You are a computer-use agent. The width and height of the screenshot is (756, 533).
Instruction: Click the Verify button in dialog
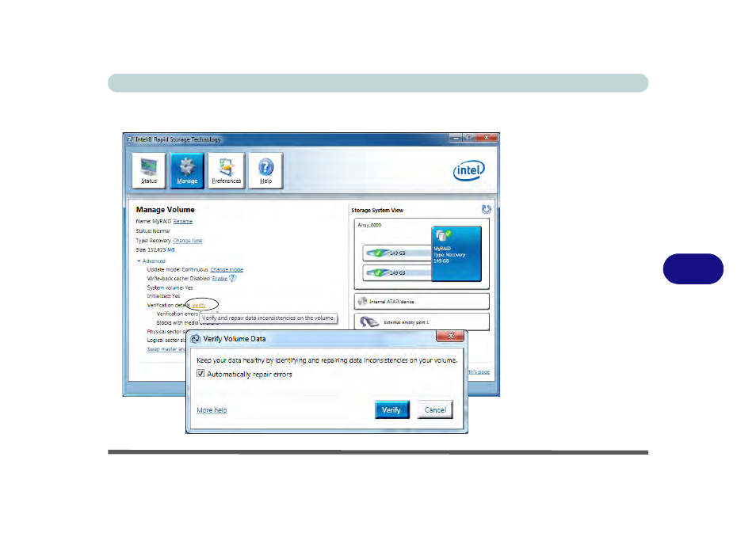point(391,409)
